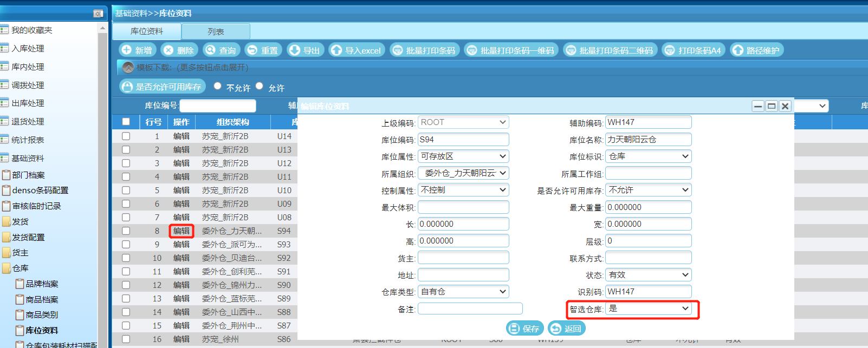Viewport: 868px width, 348px height.
Task: Open 入库处理 in the sidebar menu
Action: coord(28,48)
